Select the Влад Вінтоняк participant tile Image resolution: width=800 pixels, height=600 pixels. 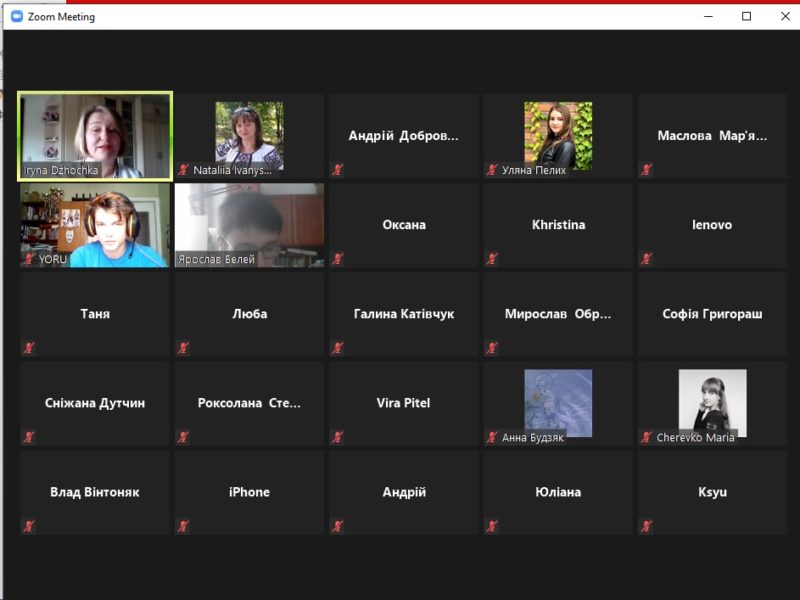point(95,492)
